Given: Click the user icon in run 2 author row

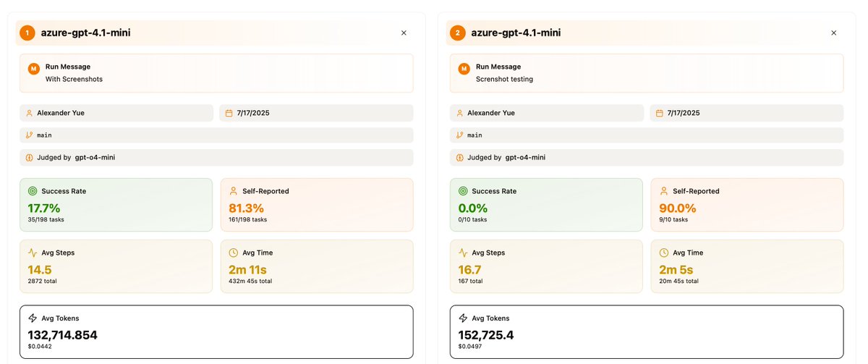Looking at the screenshot, I should point(459,113).
